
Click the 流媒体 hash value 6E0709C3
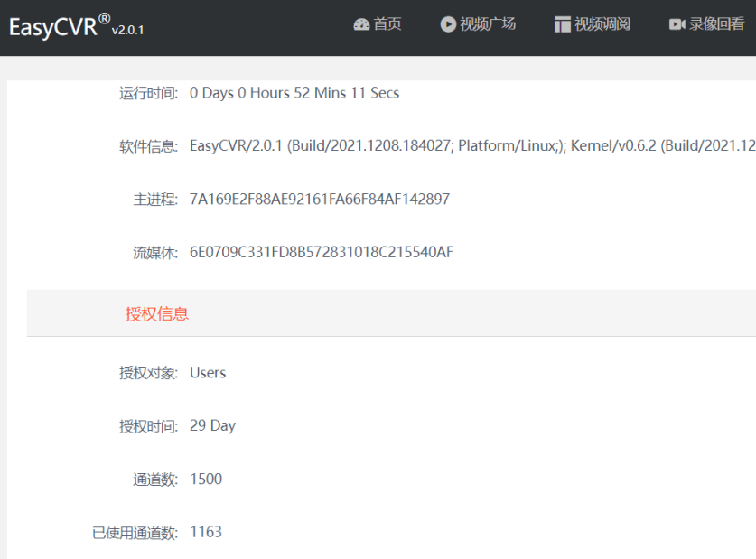(x=322, y=252)
